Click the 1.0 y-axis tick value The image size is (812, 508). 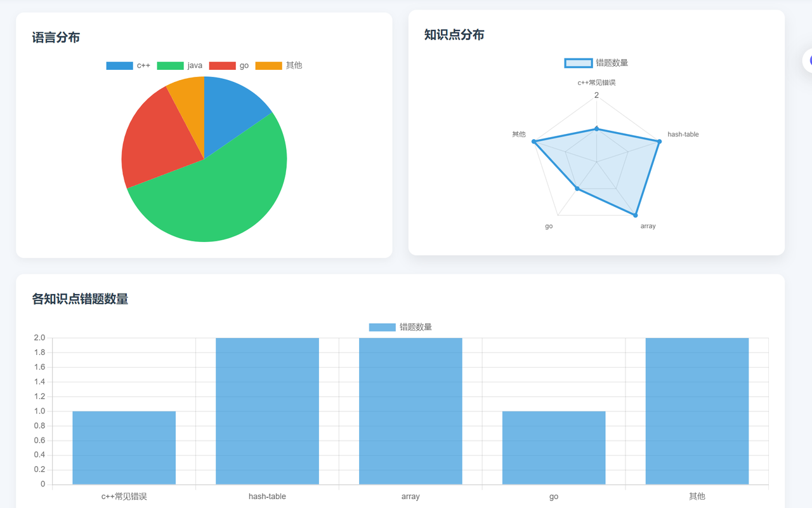pos(39,411)
